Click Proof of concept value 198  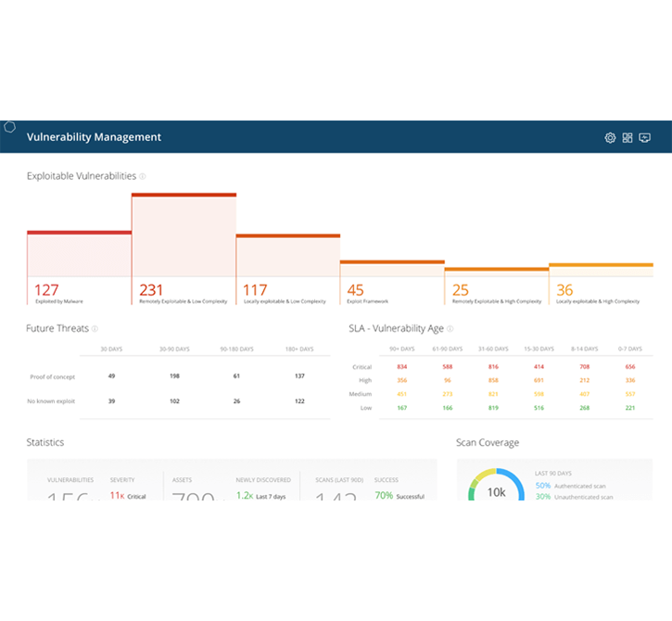[x=174, y=376]
